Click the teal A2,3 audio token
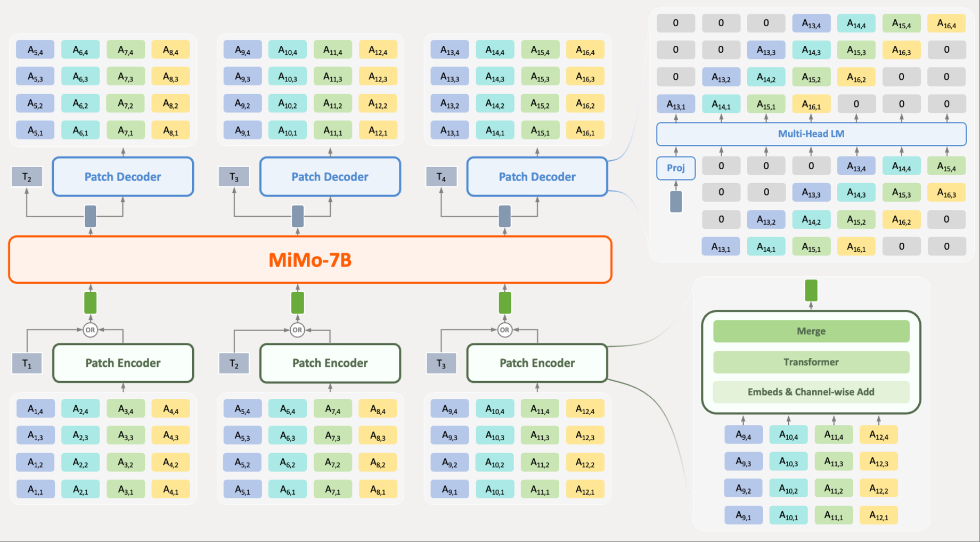Image resolution: width=980 pixels, height=542 pixels. [x=80, y=436]
